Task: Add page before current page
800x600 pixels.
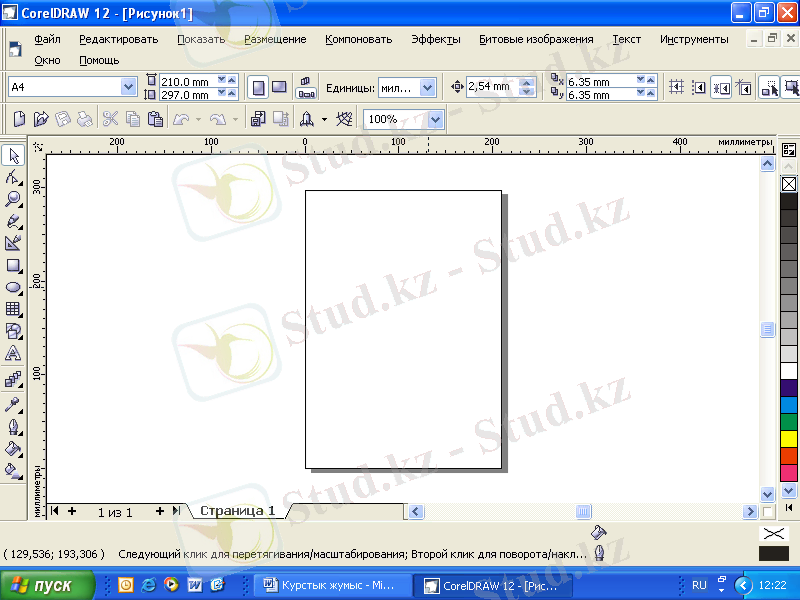Action: 72,511
